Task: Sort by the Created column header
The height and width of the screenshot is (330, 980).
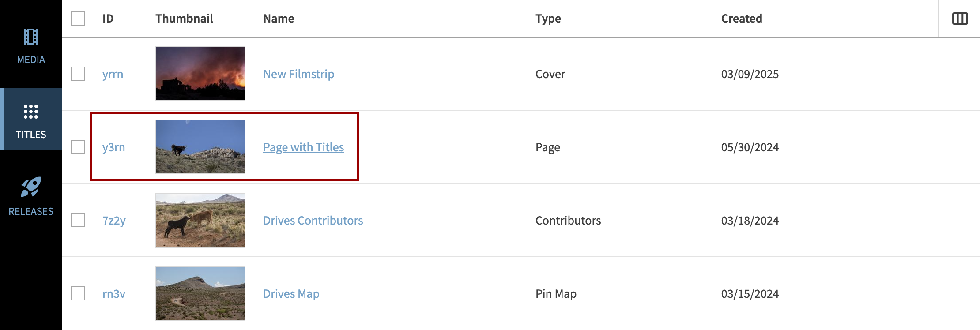Action: click(x=741, y=19)
